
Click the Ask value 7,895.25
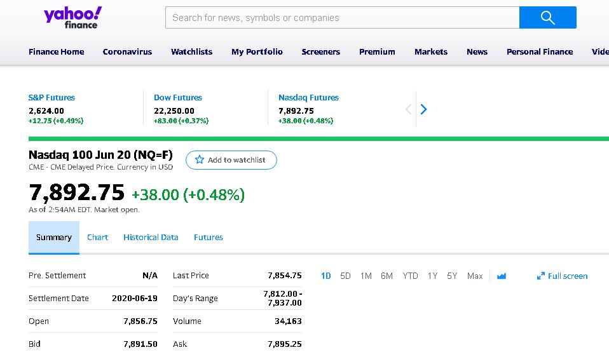tap(284, 344)
